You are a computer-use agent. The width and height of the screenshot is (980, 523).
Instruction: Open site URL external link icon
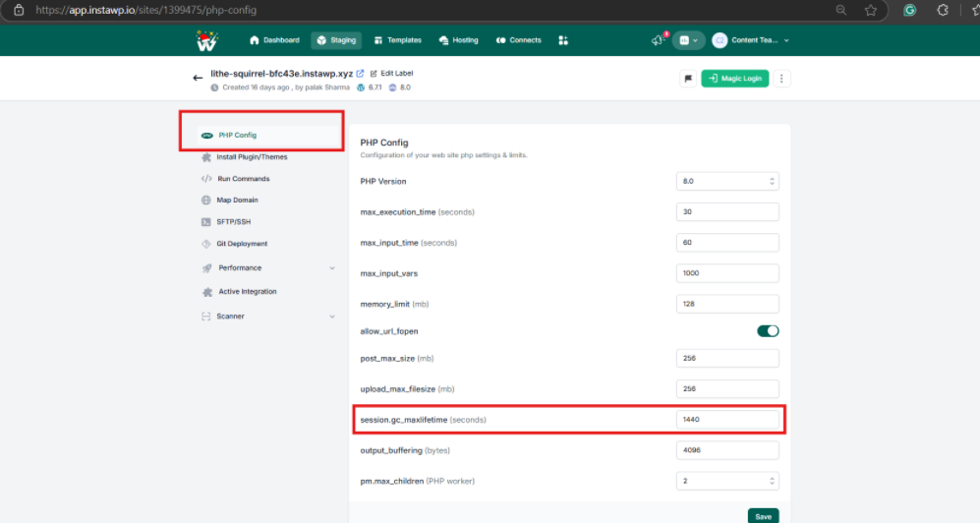tap(360, 73)
